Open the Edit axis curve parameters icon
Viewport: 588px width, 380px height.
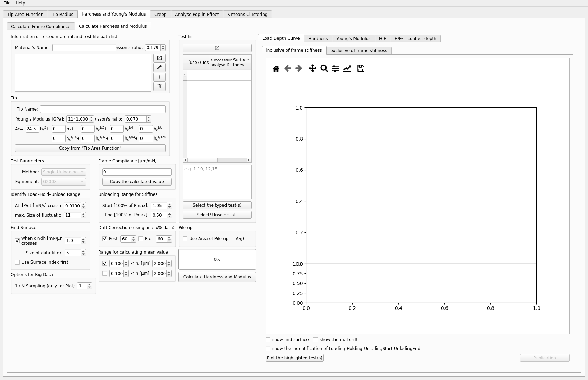[x=347, y=68]
